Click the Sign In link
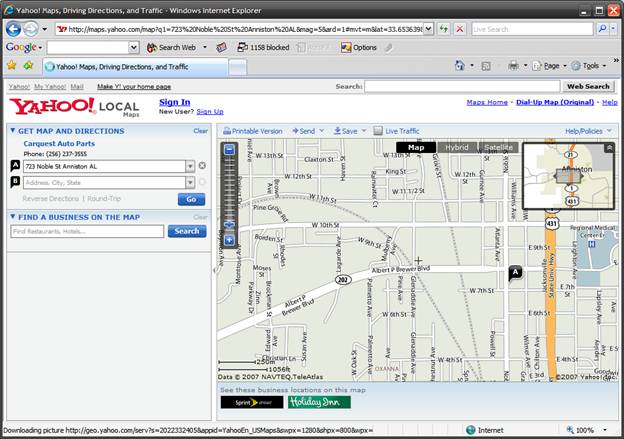This screenshot has width=624, height=439. pos(175,102)
